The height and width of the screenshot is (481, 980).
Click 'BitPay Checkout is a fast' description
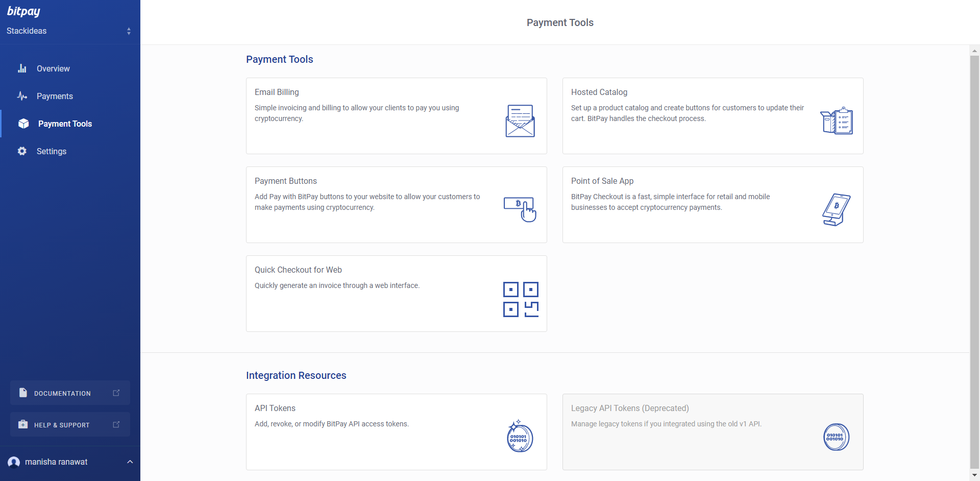(x=670, y=202)
